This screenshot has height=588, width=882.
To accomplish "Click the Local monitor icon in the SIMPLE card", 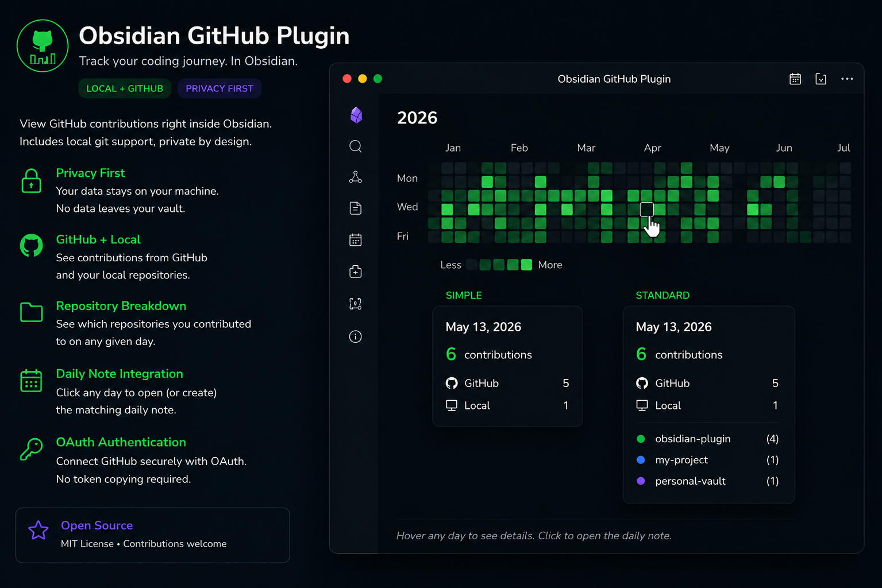I will (452, 405).
